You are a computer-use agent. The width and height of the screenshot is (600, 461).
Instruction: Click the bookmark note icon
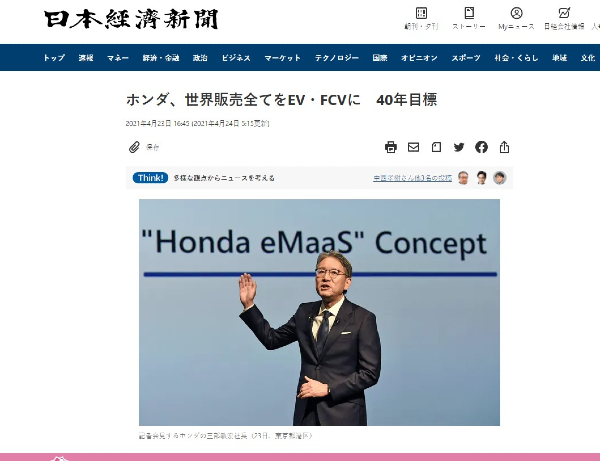[x=436, y=147]
